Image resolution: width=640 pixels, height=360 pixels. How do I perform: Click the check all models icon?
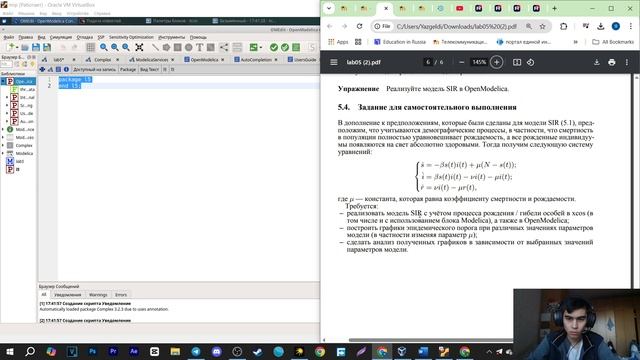tap(284, 47)
